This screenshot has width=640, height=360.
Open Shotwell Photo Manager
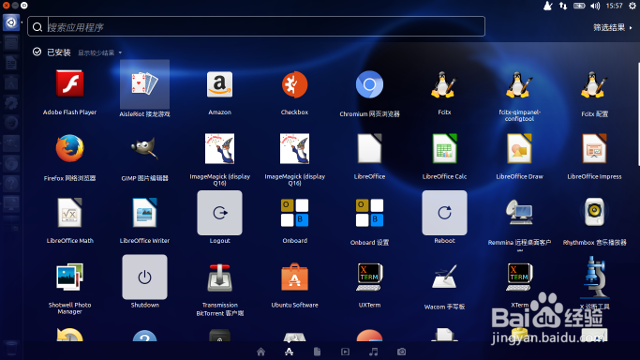pos(70,277)
